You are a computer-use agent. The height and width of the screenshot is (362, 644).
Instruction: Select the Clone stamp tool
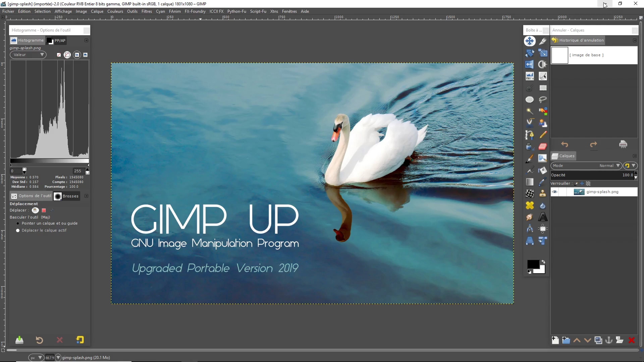coord(543,194)
